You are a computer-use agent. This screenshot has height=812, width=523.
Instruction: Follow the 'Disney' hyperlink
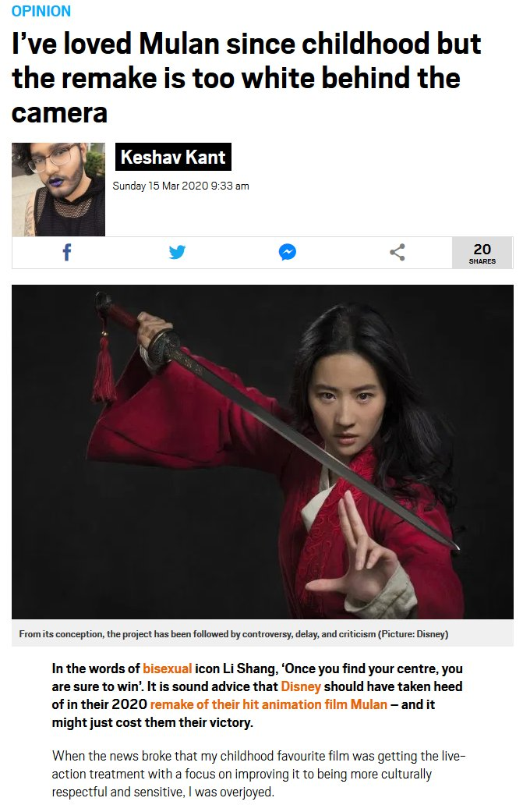301,686
